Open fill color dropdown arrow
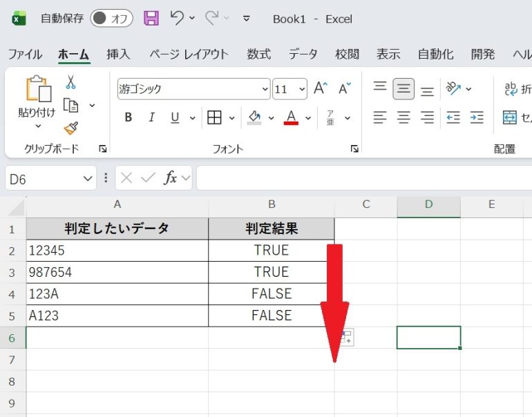This screenshot has width=532, height=417. 271,118
